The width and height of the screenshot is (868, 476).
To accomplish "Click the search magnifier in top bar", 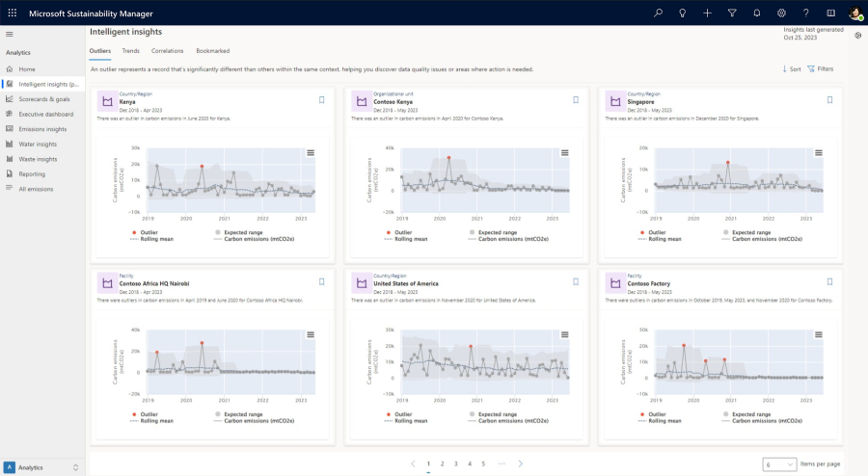I will coord(658,13).
